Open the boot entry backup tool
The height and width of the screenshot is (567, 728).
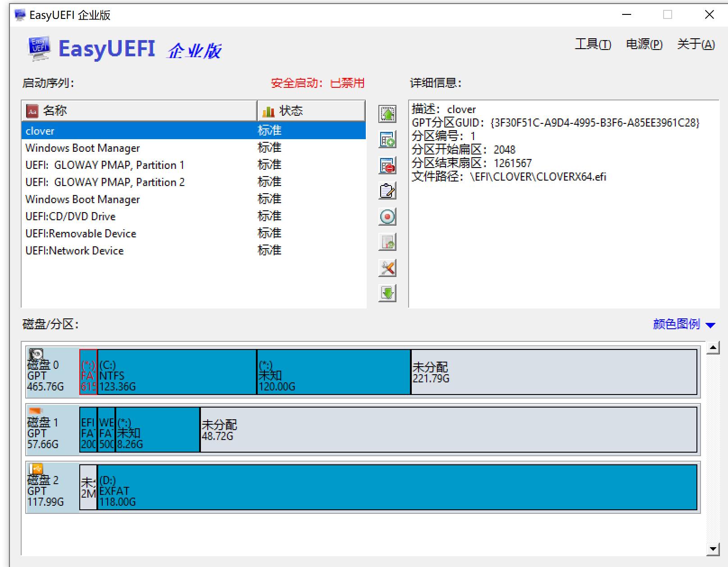(x=387, y=242)
